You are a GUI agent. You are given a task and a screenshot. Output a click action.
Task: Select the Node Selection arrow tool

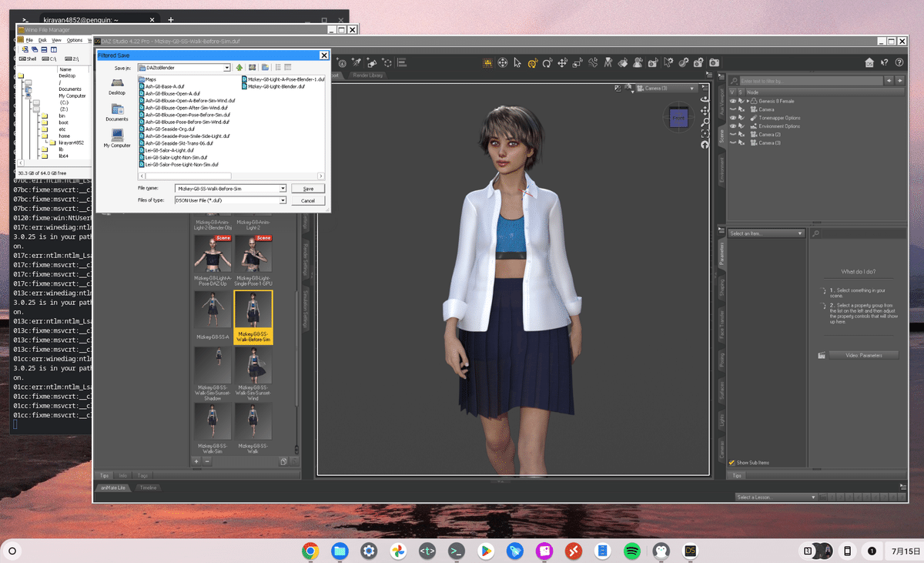[x=517, y=62]
